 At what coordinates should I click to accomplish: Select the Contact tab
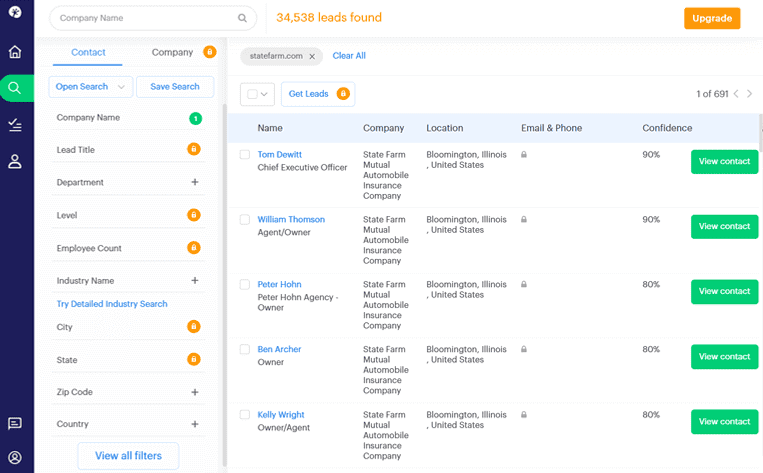pyautogui.click(x=88, y=52)
